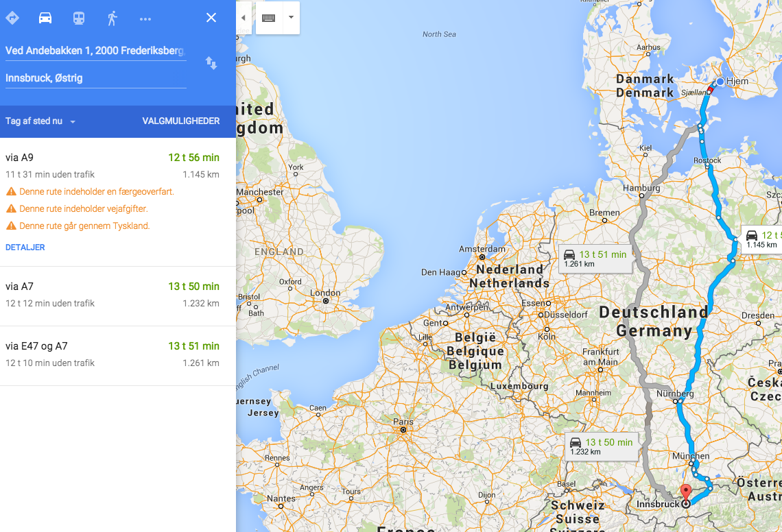
Task: Open the input tools dropdown arrow
Action: pyautogui.click(x=291, y=18)
